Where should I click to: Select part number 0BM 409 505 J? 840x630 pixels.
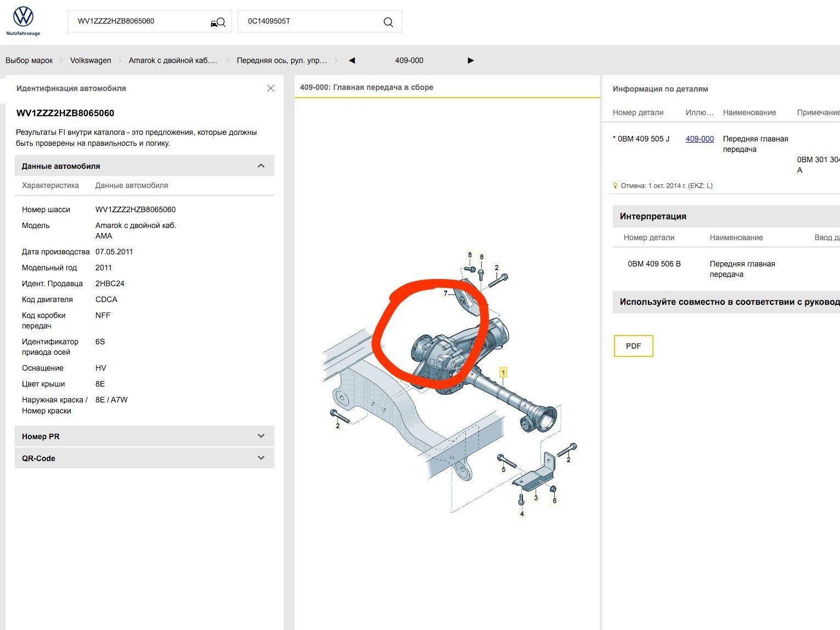coord(644,139)
